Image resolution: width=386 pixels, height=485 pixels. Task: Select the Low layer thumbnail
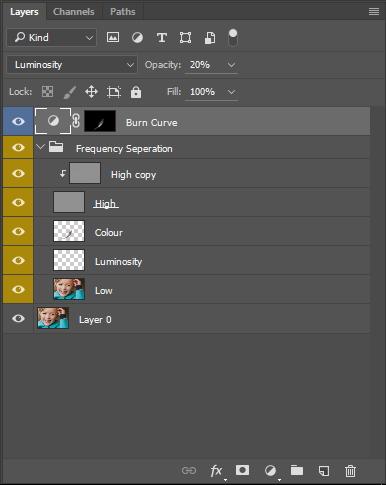pyautogui.click(x=69, y=289)
